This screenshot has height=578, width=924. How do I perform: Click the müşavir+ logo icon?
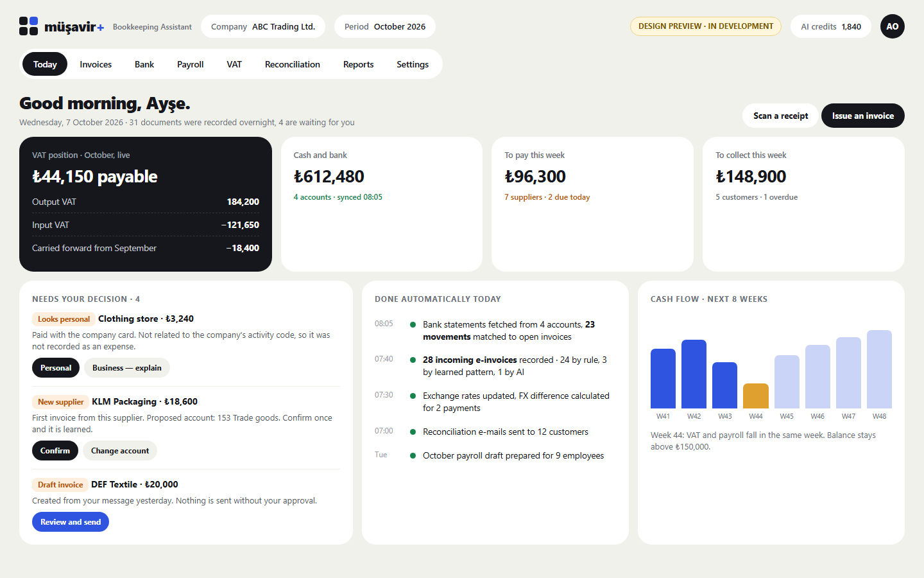point(28,26)
